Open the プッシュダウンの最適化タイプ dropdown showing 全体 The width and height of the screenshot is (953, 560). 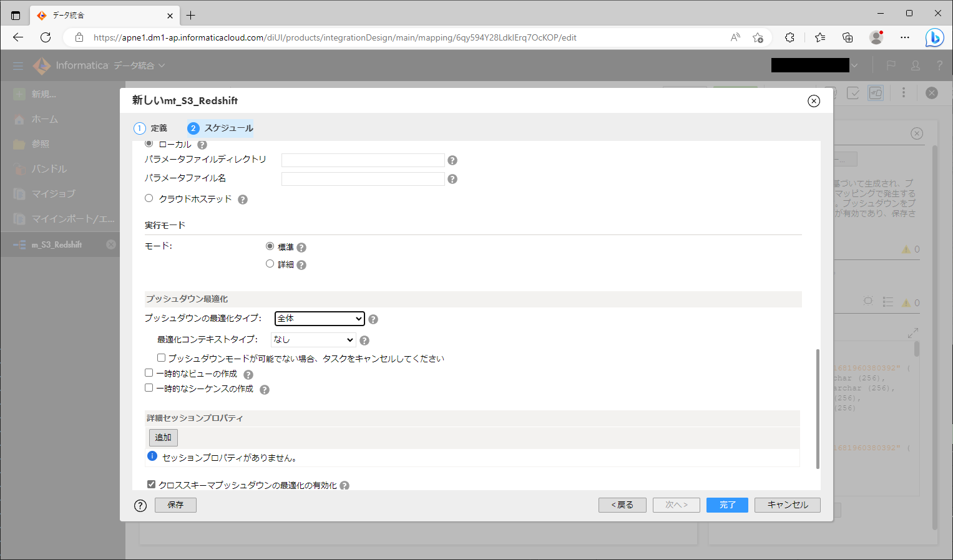click(319, 319)
